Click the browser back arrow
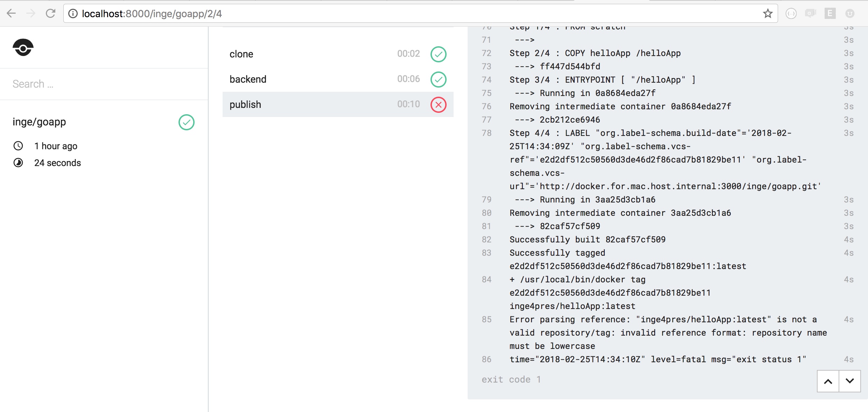The width and height of the screenshot is (868, 412). coord(12,14)
